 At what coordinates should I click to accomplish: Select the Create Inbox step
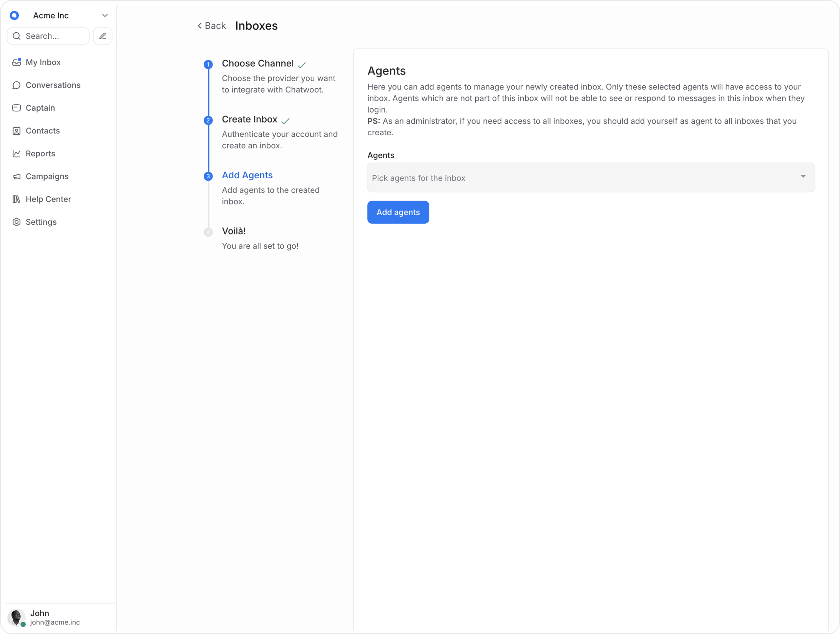point(249,119)
